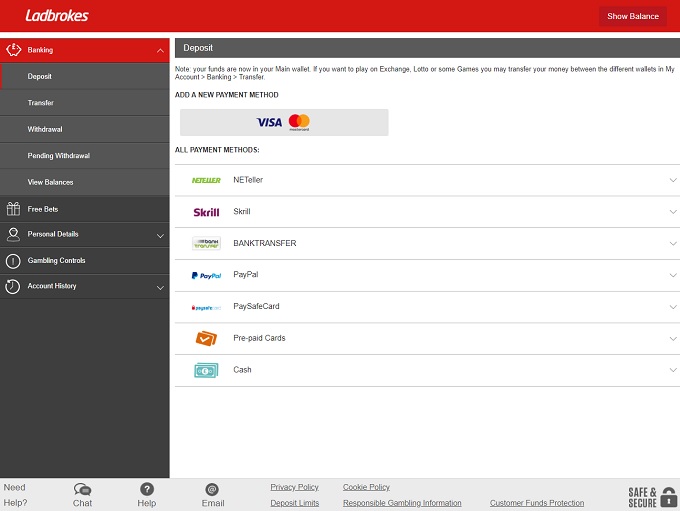Click the NETeller payment method name

pos(248,180)
